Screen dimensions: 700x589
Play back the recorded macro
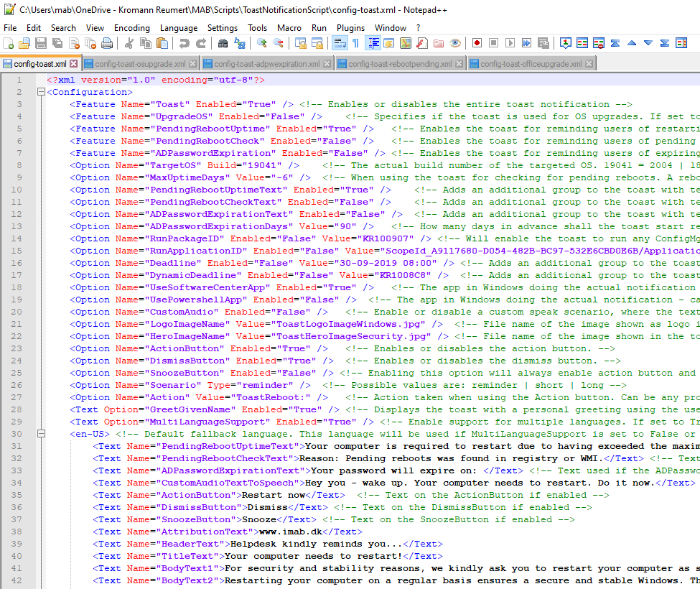tap(510, 43)
